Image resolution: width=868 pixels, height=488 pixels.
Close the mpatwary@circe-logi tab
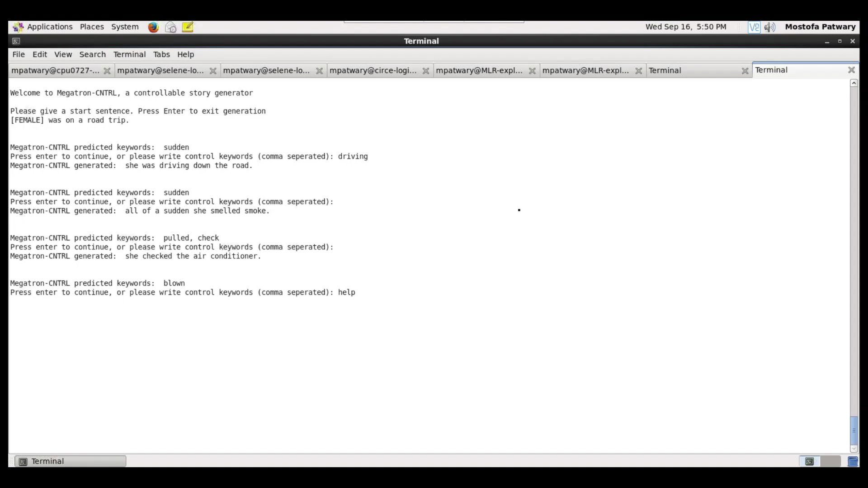[426, 71]
